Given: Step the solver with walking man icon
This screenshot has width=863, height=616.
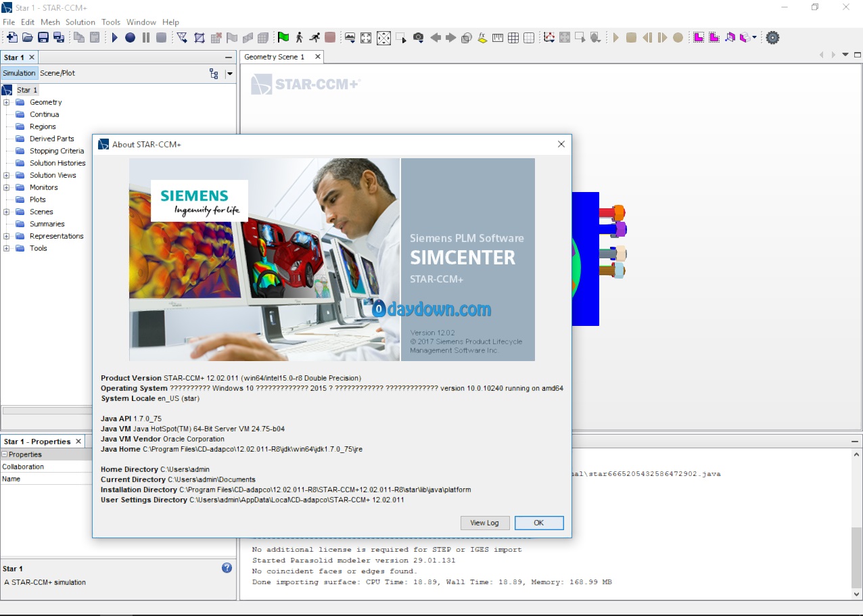Looking at the screenshot, I should (299, 38).
